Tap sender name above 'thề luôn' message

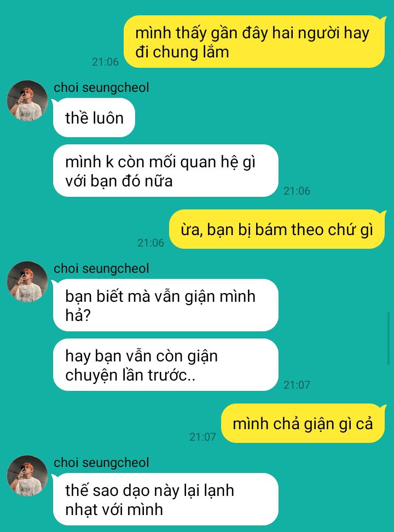click(101, 87)
